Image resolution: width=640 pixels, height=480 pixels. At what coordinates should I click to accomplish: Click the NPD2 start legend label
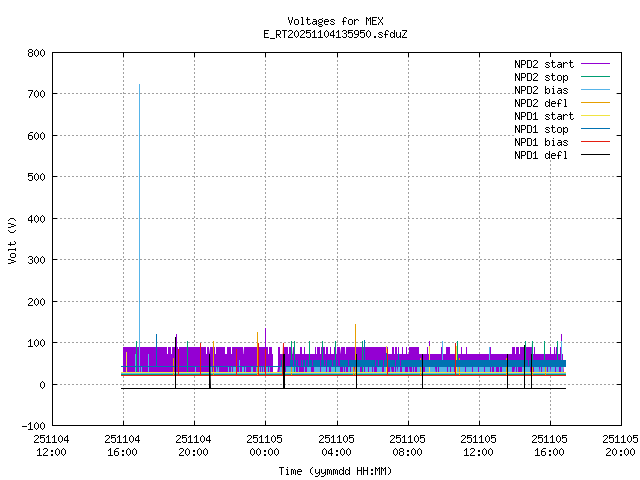(542, 63)
